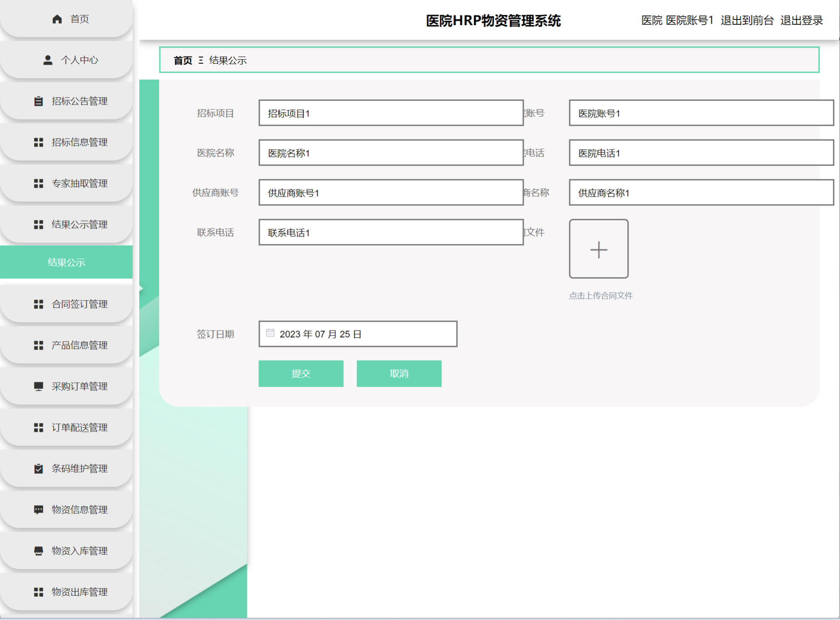Click the monitor icon beside 采购订单管理
Image resolution: width=840 pixels, height=620 pixels.
[38, 387]
